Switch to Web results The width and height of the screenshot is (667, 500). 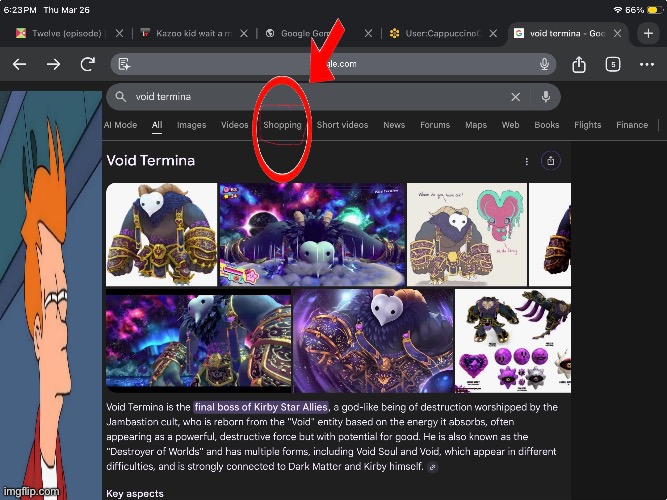[x=510, y=125]
